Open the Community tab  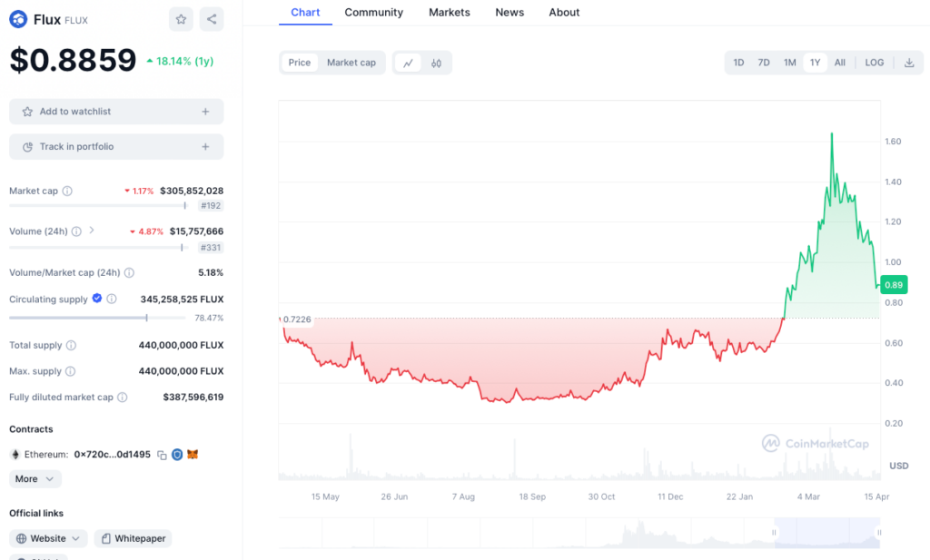(x=373, y=13)
